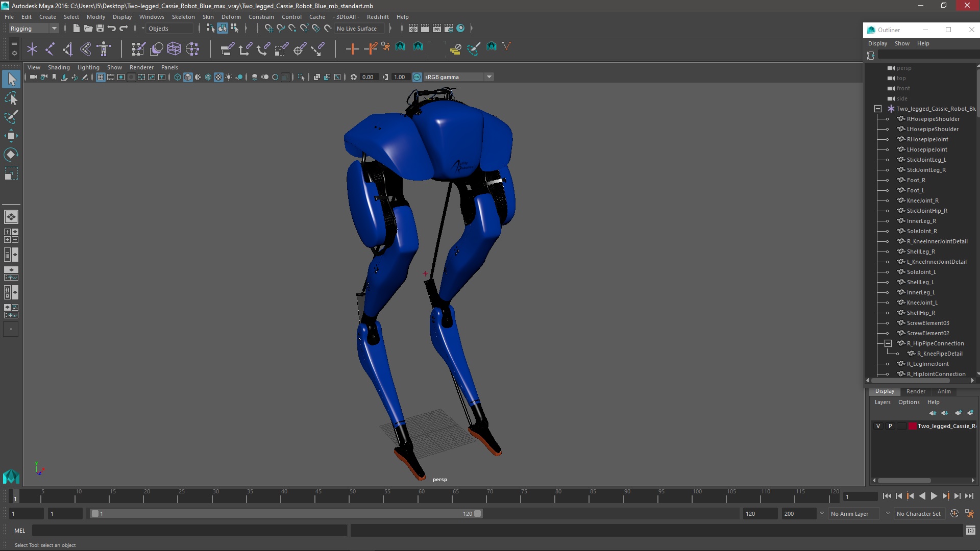The height and width of the screenshot is (551, 980).
Task: Toggle layer visibility V box
Action: click(878, 426)
